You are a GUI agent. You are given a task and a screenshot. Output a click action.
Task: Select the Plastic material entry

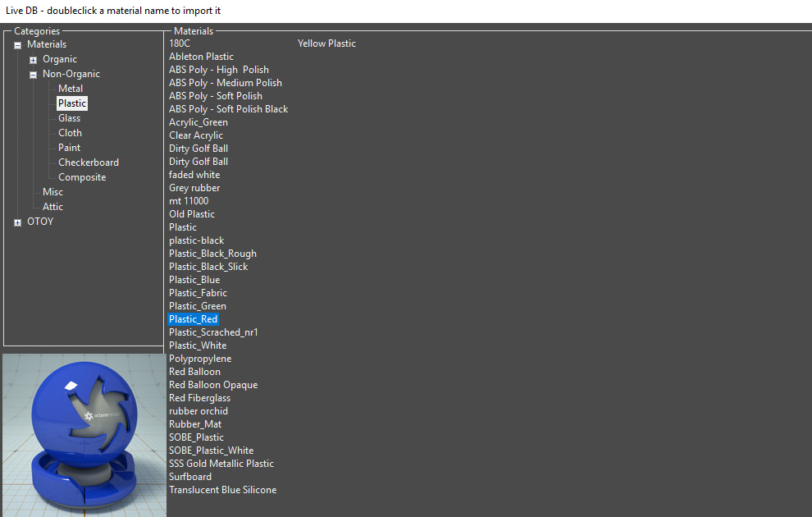click(x=183, y=226)
